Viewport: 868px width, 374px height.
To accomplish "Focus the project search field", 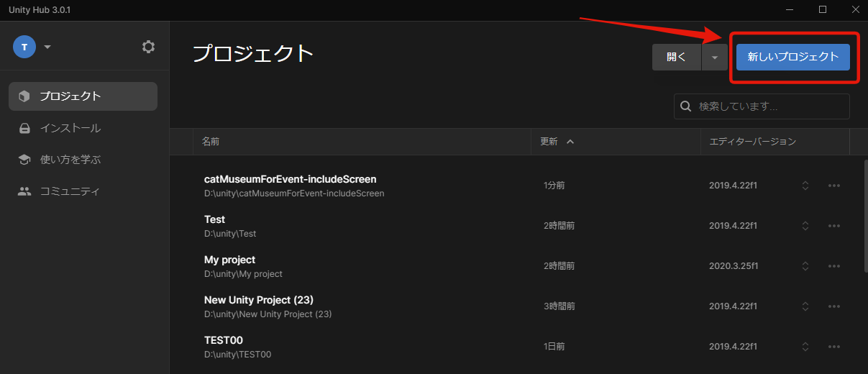I will [x=762, y=106].
